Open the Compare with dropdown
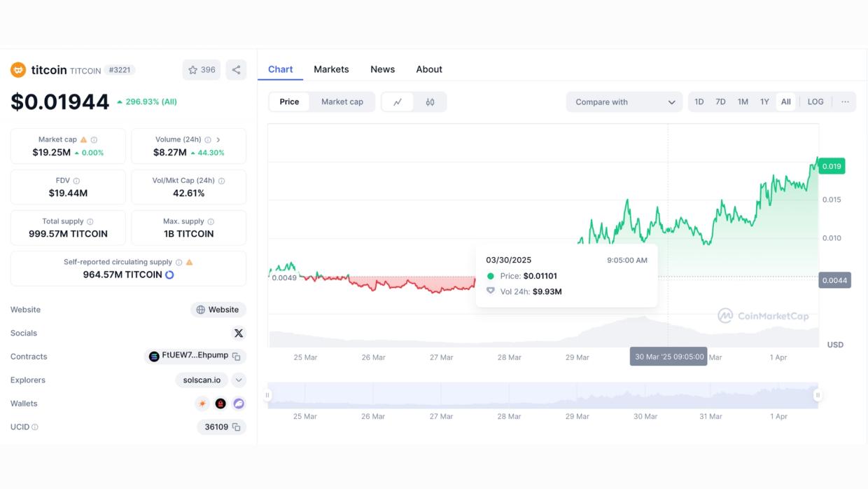868x489 pixels. pos(624,102)
